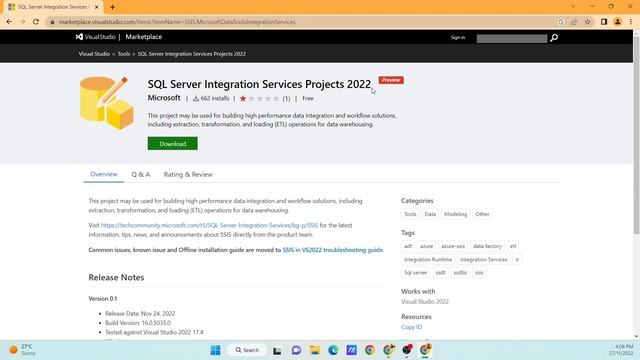Open Task View on the taskbar

[x=277, y=350]
